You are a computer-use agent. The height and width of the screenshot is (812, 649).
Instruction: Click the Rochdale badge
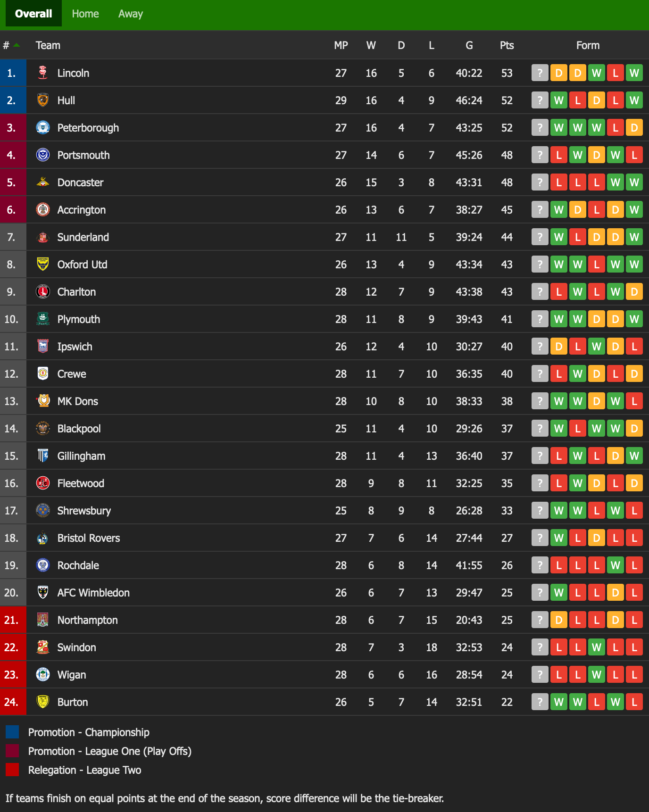pyautogui.click(x=42, y=565)
